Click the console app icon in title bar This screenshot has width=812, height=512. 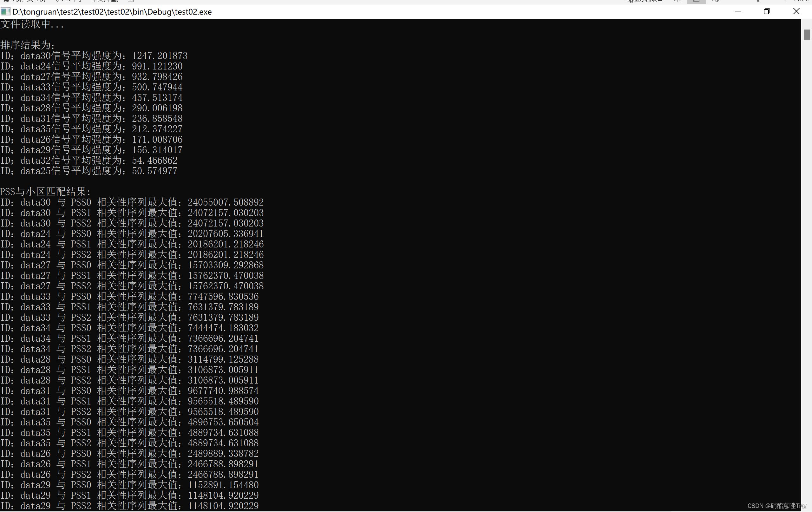tap(5, 12)
